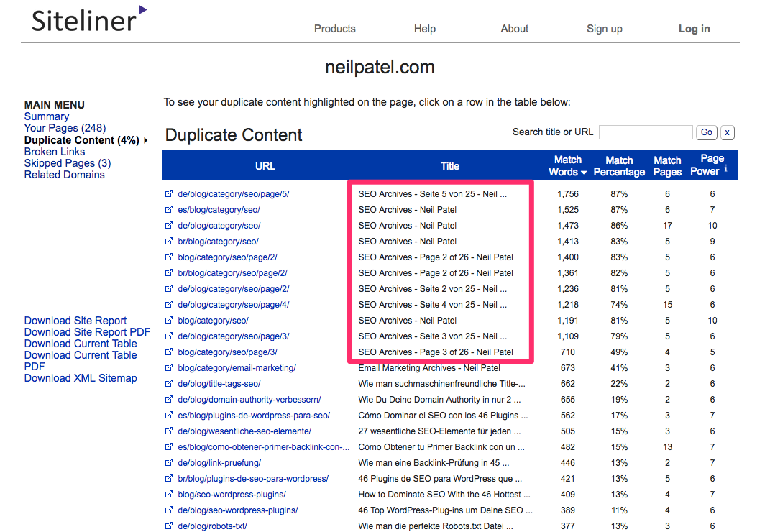Open the Help menu
This screenshot has height=532, width=770.
click(x=425, y=29)
